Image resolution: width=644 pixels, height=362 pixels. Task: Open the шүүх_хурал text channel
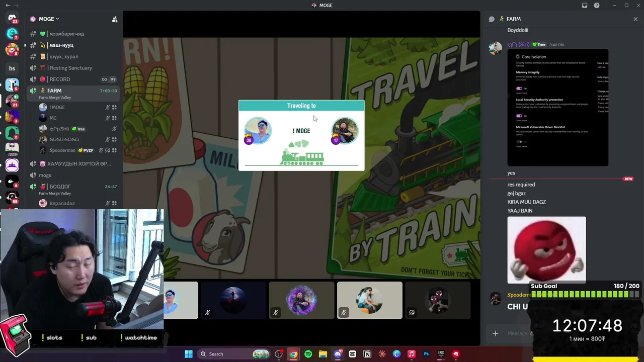(74, 57)
